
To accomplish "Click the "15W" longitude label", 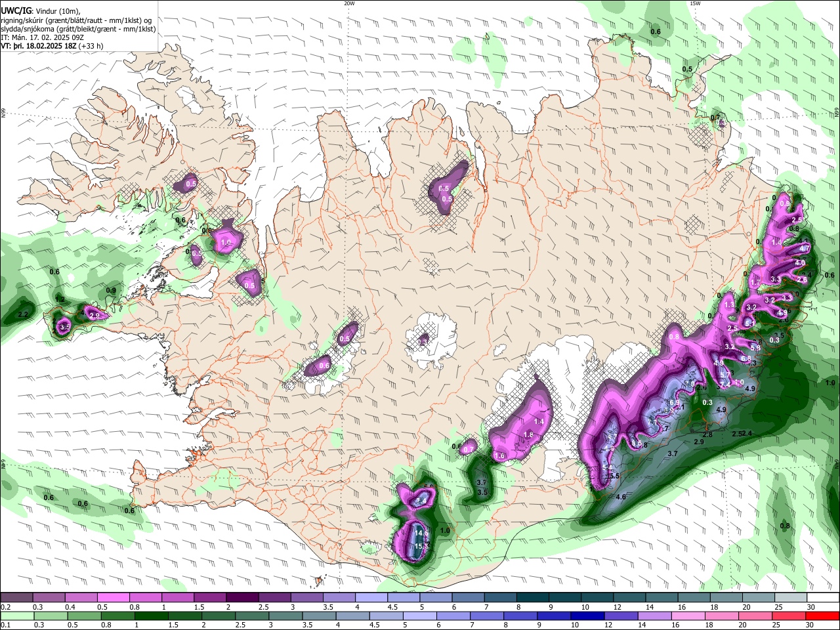I will click(x=695, y=3).
